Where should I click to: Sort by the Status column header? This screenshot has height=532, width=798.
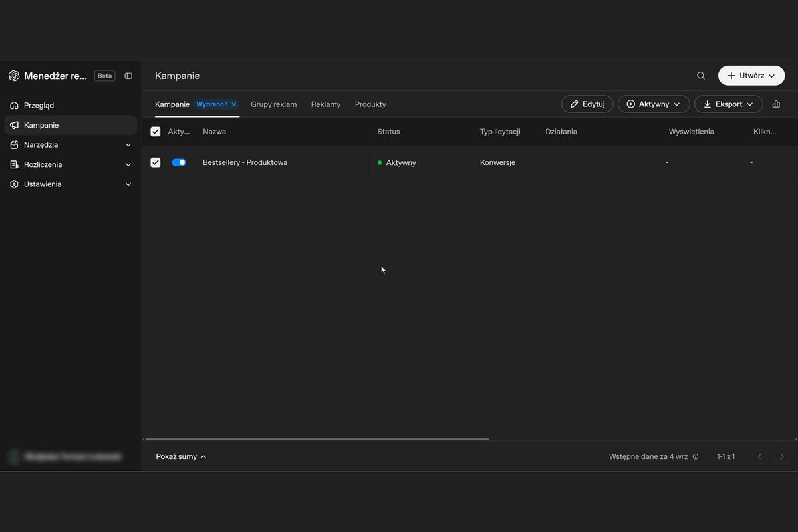[388, 132]
